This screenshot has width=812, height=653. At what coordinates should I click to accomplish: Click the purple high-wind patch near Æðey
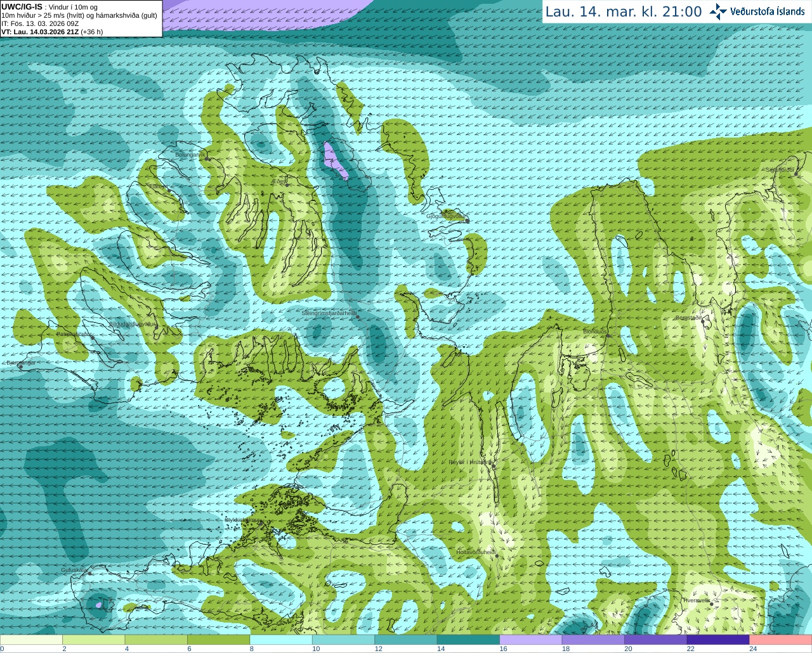pyautogui.click(x=334, y=160)
